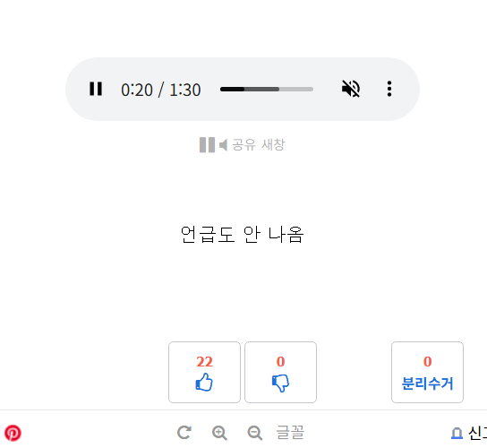Click the post text 언급도 안 나옴

(243, 235)
